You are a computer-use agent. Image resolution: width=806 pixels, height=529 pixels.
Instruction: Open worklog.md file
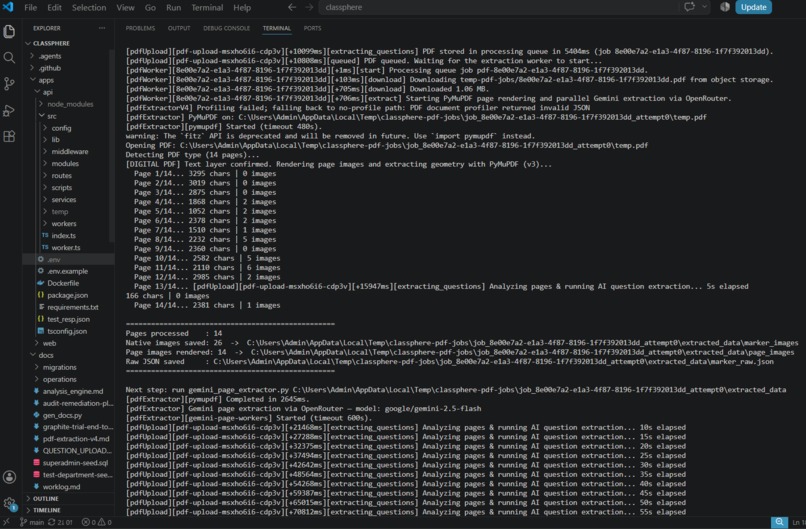click(61, 487)
